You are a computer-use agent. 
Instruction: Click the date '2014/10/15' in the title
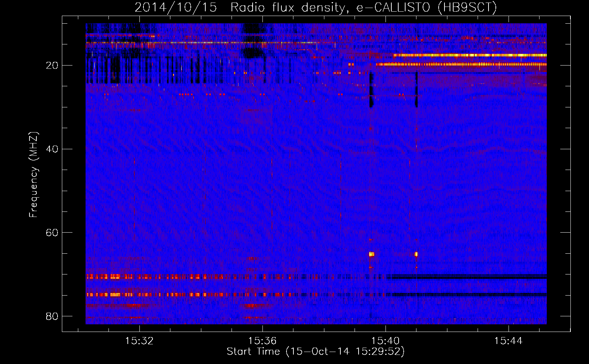click(x=176, y=7)
